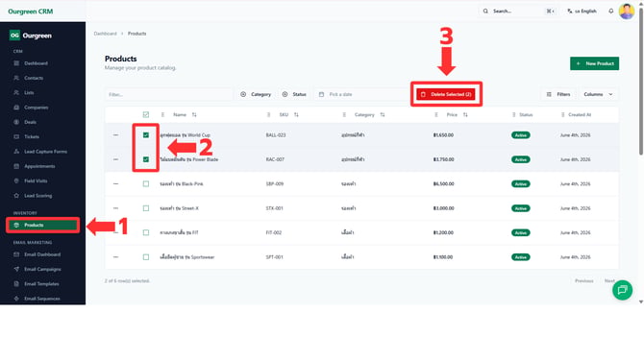Click the Companies sidebar icon
This screenshot has height=361, width=644.
pyautogui.click(x=16, y=108)
